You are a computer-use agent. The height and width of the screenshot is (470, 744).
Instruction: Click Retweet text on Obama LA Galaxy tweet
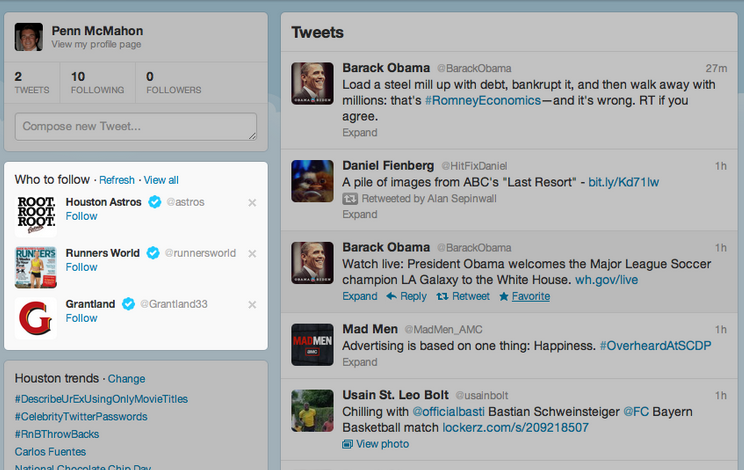(471, 296)
